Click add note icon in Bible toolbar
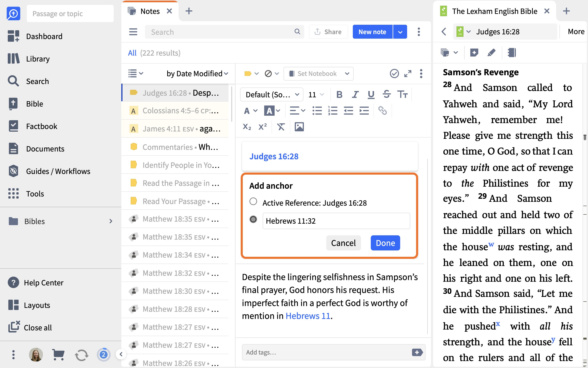The image size is (588, 368). [474, 52]
